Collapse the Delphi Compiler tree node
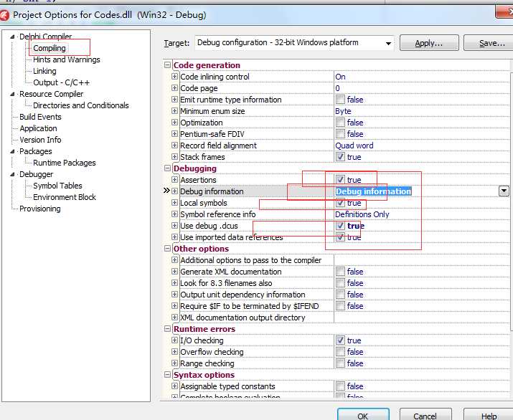The width and height of the screenshot is (513, 420). [12, 37]
